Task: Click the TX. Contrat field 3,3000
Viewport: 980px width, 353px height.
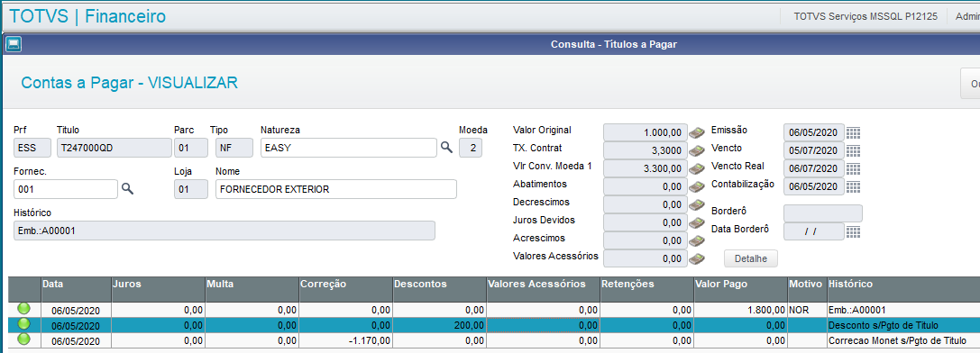Action: 645,150
